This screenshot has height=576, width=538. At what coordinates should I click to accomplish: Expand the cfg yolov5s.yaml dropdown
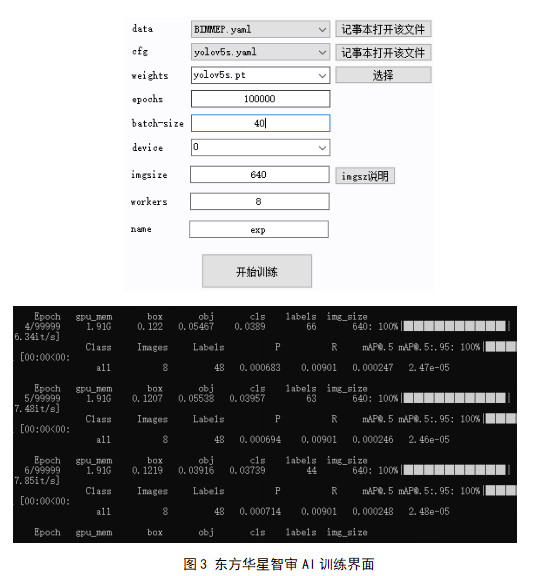[260, 52]
